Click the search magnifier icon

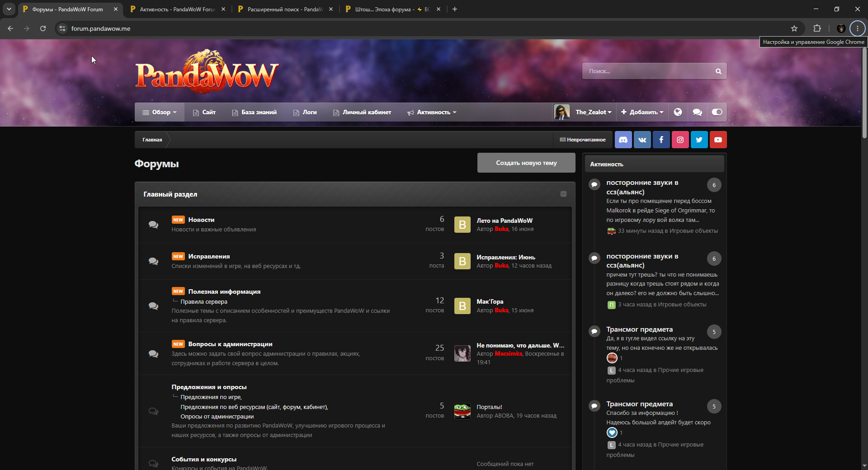pos(718,71)
